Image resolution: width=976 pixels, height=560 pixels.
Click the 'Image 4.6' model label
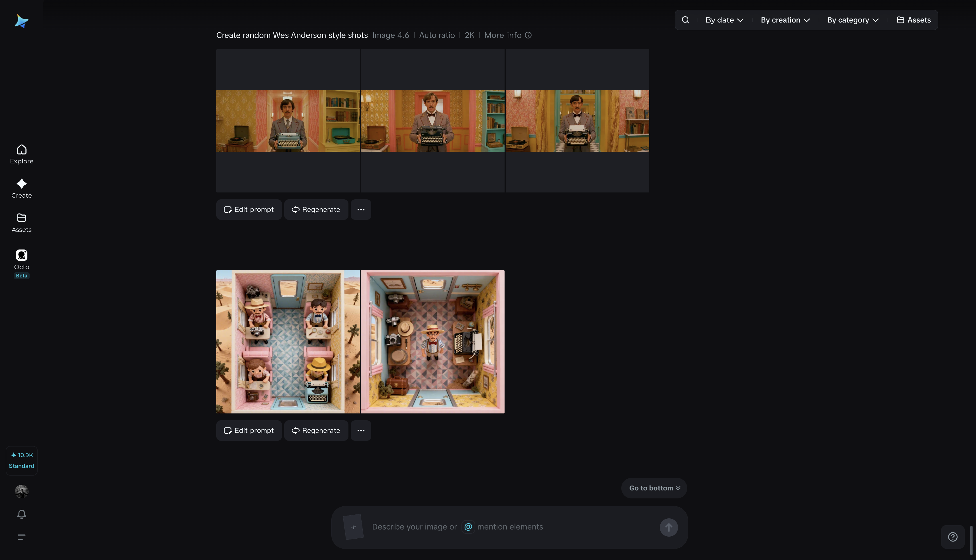point(391,35)
